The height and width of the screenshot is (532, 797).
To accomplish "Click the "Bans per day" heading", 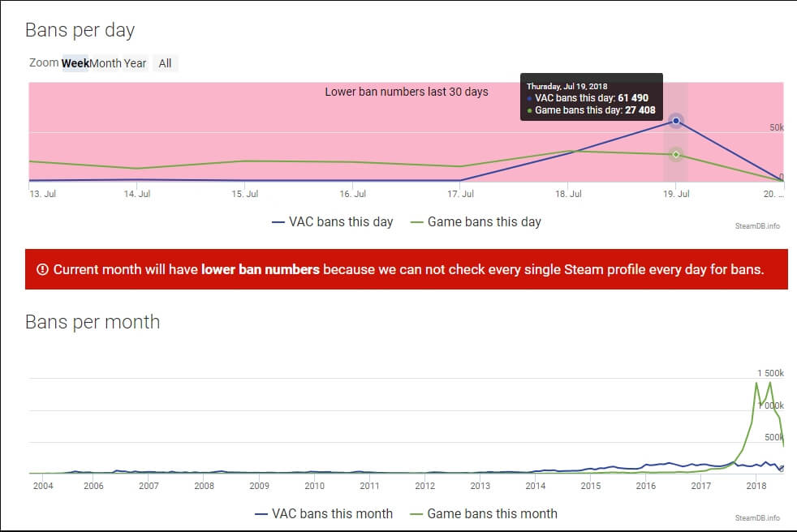I will click(x=80, y=30).
